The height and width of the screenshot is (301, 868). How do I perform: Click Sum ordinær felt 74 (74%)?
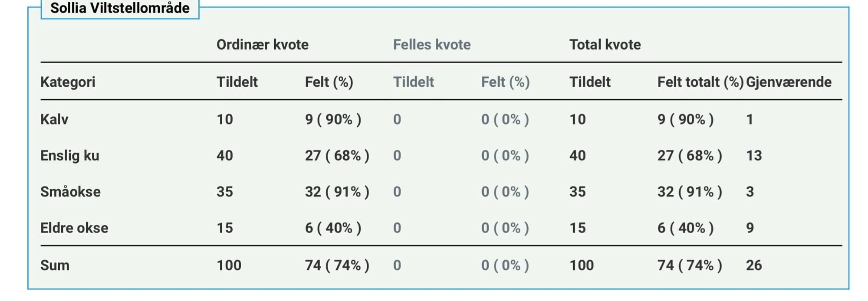[337, 265]
